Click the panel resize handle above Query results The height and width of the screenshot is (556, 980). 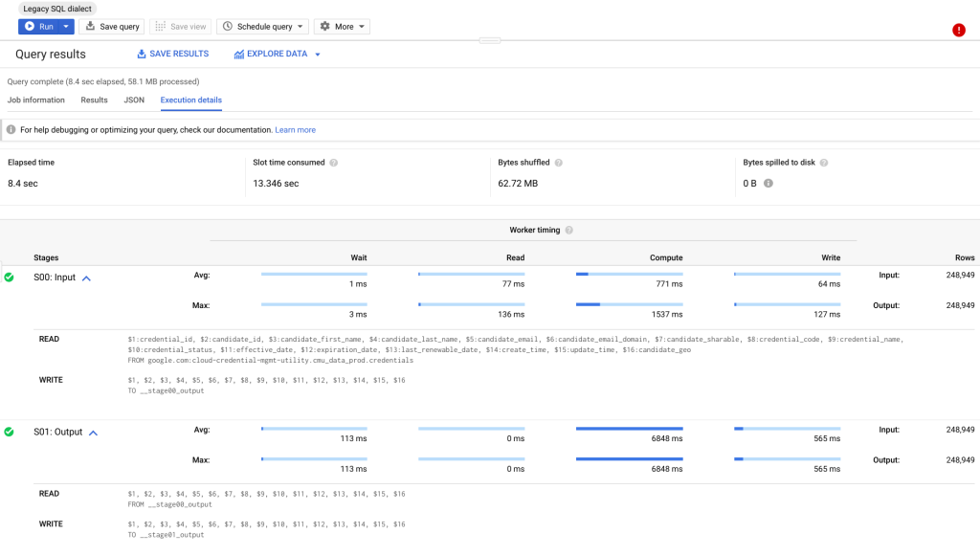(489, 40)
